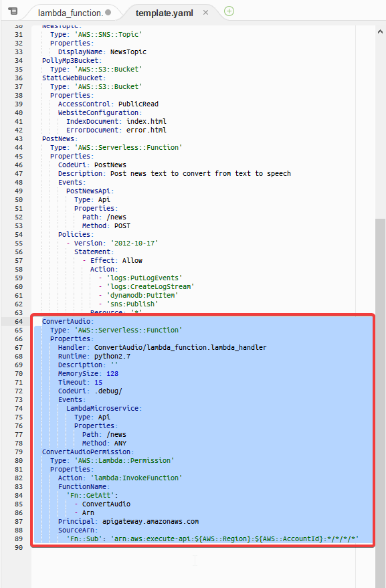Screen dimensions: 386x588
Task: Click the vertical scrollbar thumb
Action: tap(381, 403)
